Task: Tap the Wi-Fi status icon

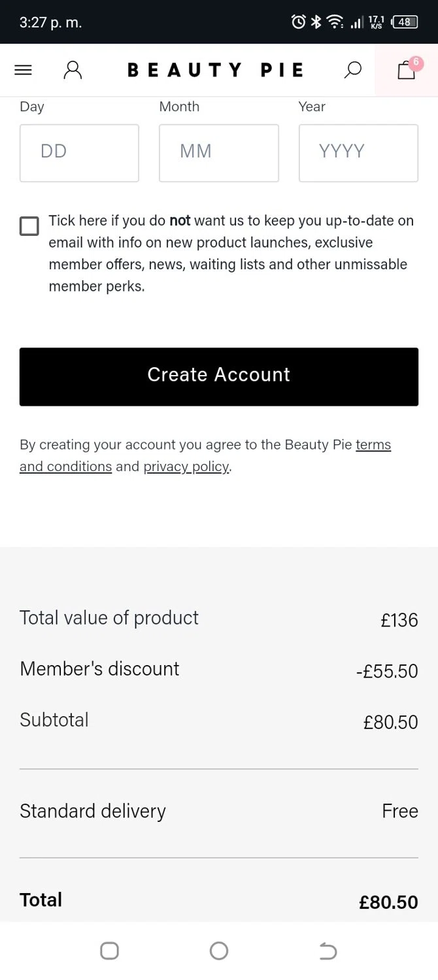Action: pyautogui.click(x=335, y=22)
